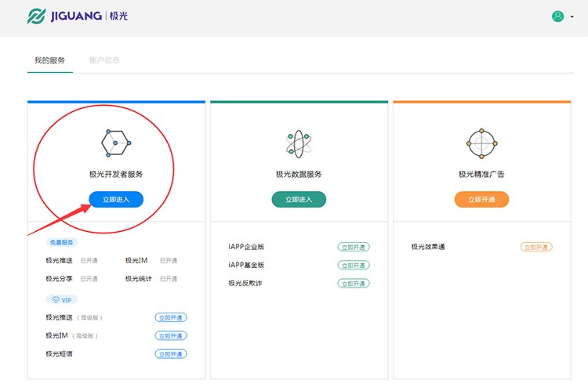Select 极光统计 free service

click(138, 279)
